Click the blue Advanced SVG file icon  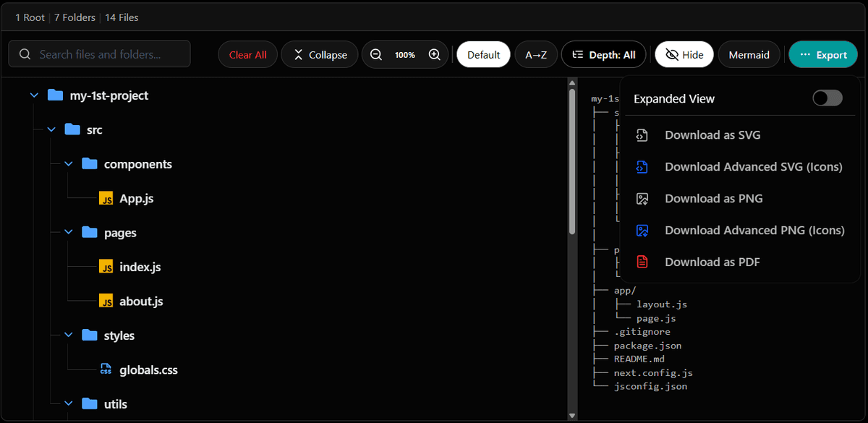pos(642,167)
